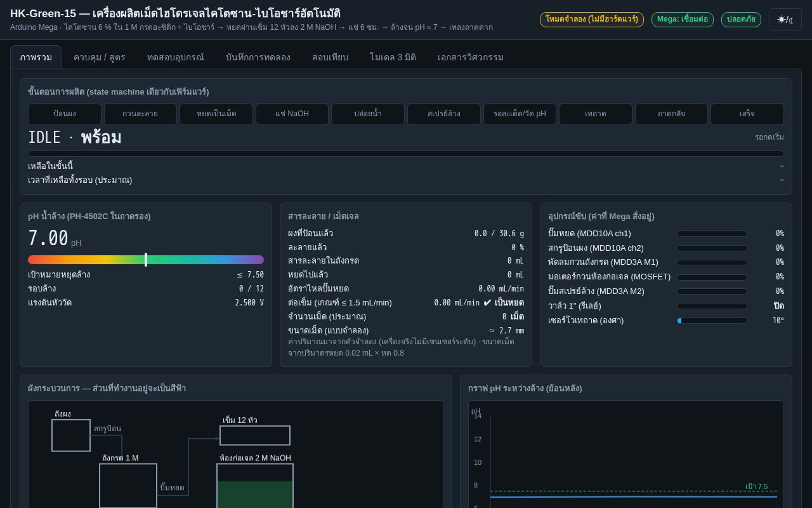The height and width of the screenshot is (508, 812).
Task: Toggle the light/dark theme button
Action: click(x=785, y=20)
